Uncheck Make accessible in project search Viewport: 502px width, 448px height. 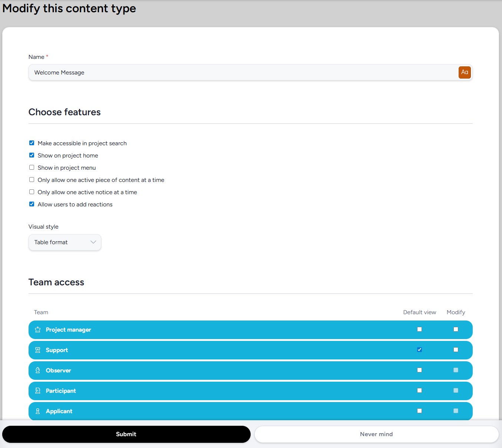pyautogui.click(x=32, y=143)
